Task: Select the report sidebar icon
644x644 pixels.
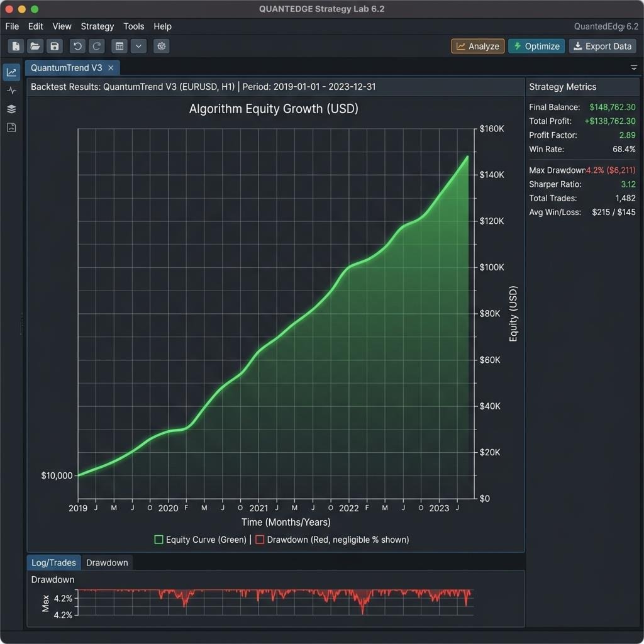Action: 11,127
